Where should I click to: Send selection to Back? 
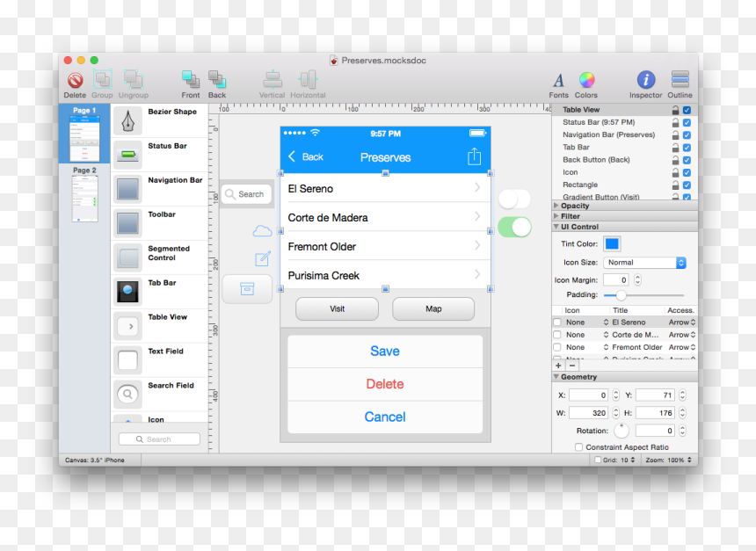pos(217,80)
